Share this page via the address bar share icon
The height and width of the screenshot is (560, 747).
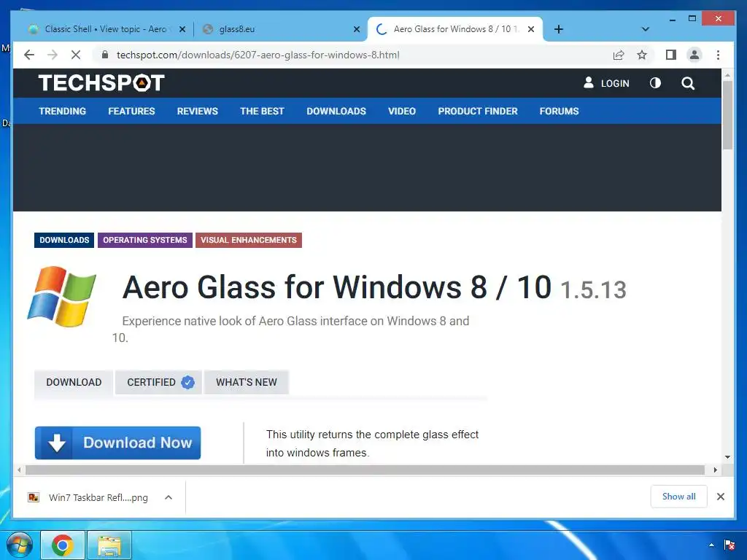[x=619, y=55]
